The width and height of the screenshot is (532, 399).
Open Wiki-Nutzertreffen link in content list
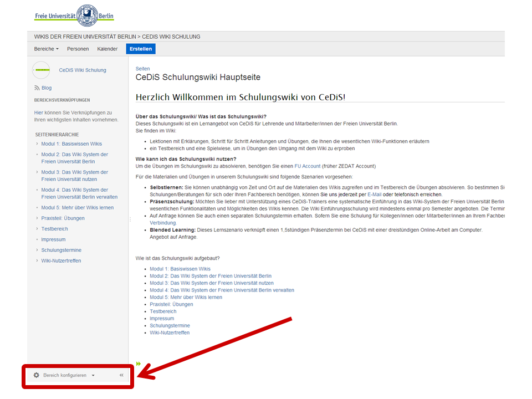(x=170, y=333)
